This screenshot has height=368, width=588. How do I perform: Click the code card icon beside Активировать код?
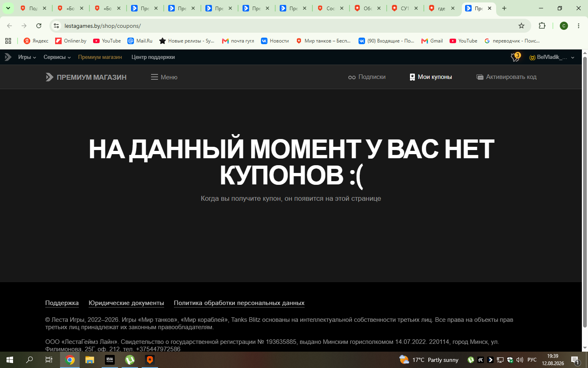coord(480,77)
